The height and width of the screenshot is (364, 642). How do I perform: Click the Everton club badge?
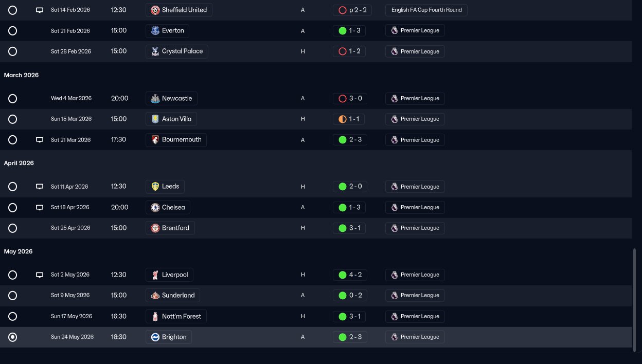coord(155,31)
